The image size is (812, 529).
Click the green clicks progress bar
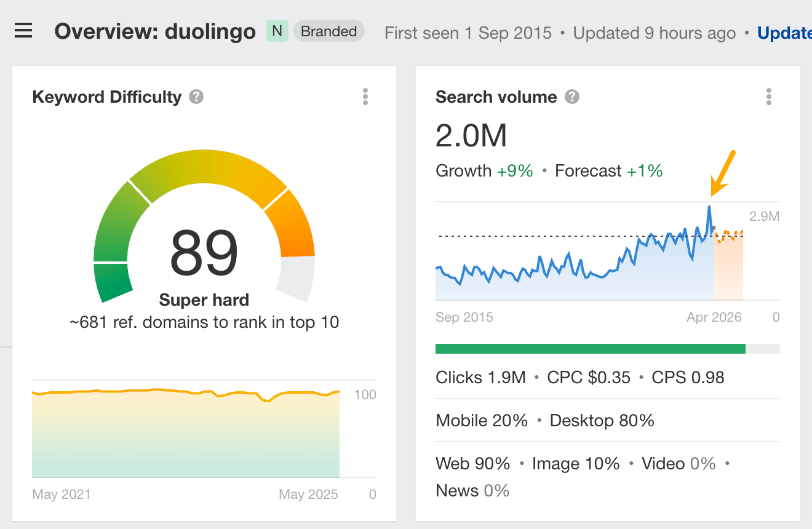[591, 348]
